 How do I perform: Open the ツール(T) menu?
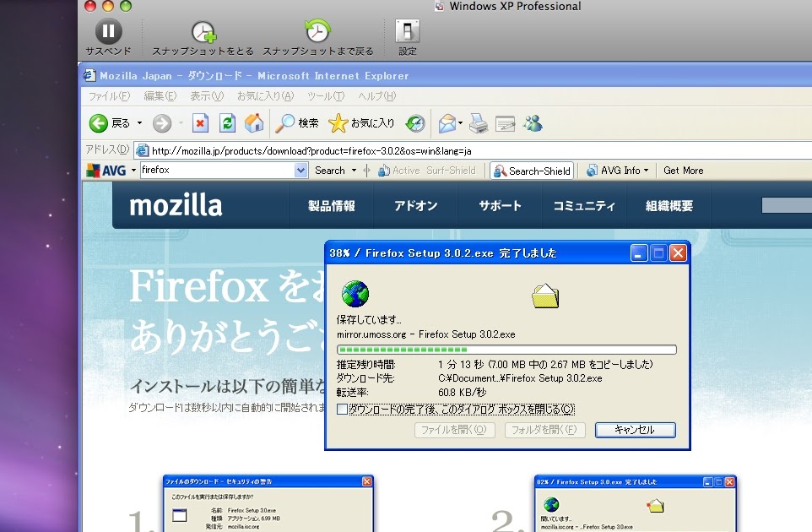(x=326, y=96)
